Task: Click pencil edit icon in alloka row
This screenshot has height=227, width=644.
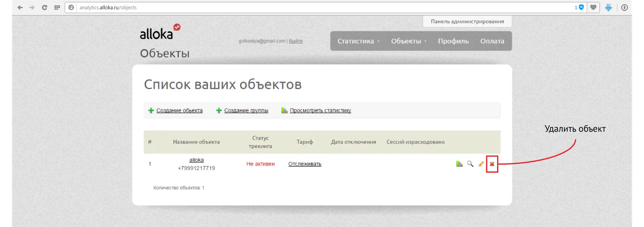Action: (481, 164)
